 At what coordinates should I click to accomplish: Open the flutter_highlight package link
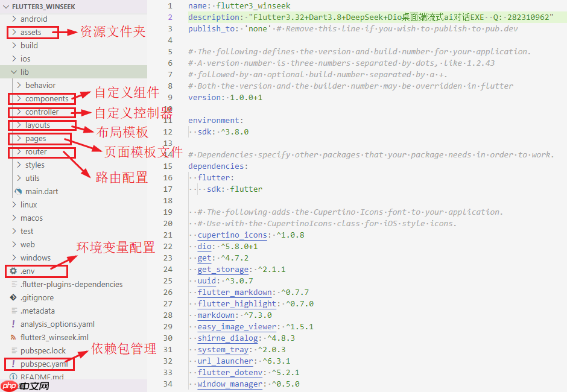(237, 304)
